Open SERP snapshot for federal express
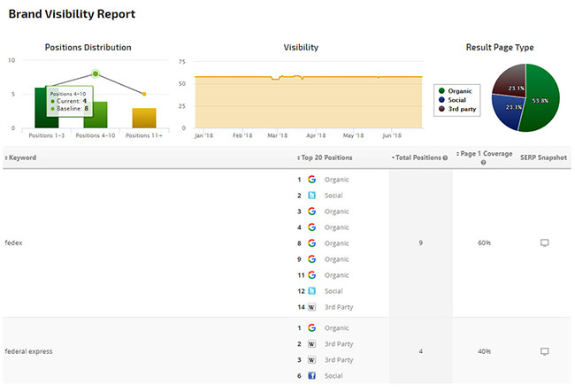This screenshot has height=392, width=575. coord(544,351)
